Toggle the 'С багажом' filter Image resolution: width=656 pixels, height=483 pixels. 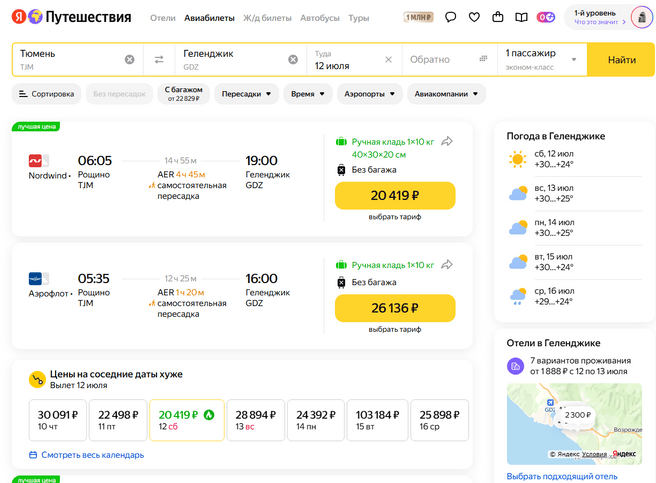[x=183, y=94]
